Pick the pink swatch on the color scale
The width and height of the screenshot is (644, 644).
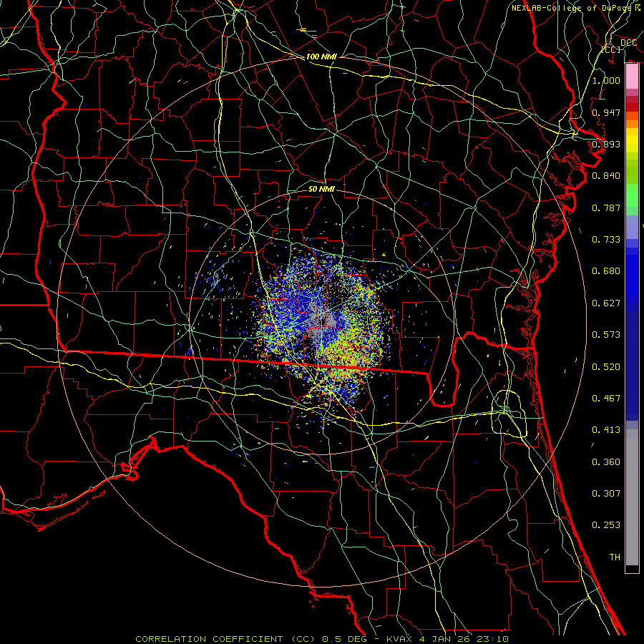pyautogui.click(x=632, y=77)
